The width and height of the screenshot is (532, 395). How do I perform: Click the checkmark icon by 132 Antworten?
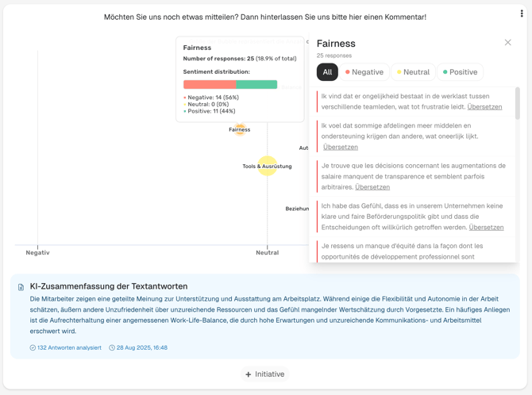[33, 348]
